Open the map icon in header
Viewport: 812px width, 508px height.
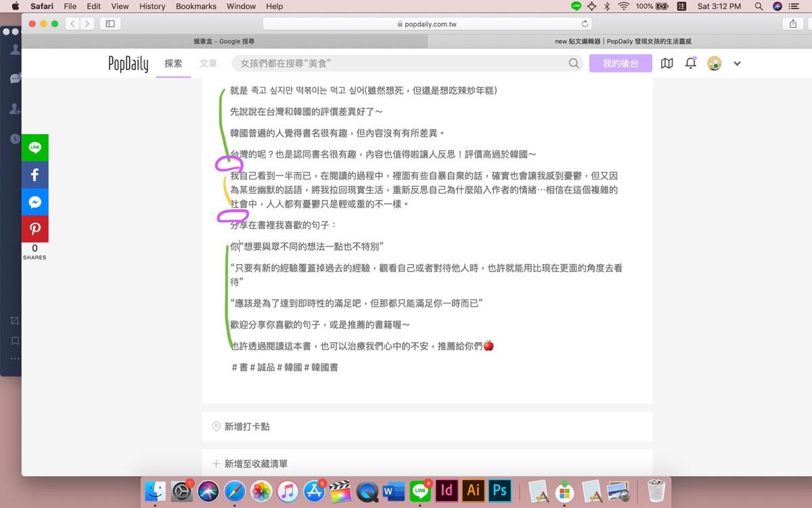pyautogui.click(x=667, y=63)
